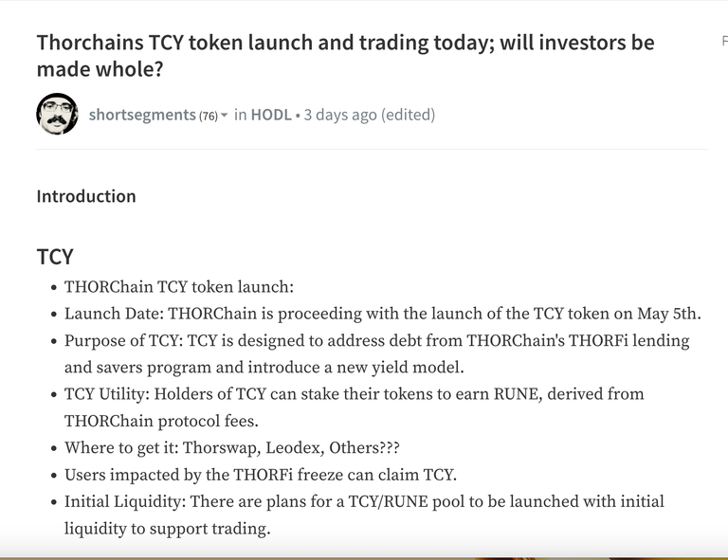Screen dimensions: 728x560
Task: Click the 'THORChain TCY token launch:' bullet
Action: click(x=179, y=287)
